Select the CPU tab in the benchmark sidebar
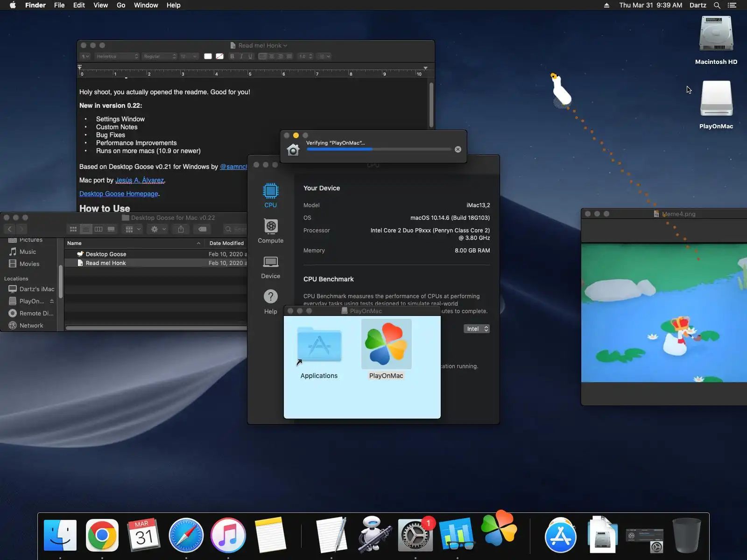This screenshot has width=747, height=560. coord(270,195)
